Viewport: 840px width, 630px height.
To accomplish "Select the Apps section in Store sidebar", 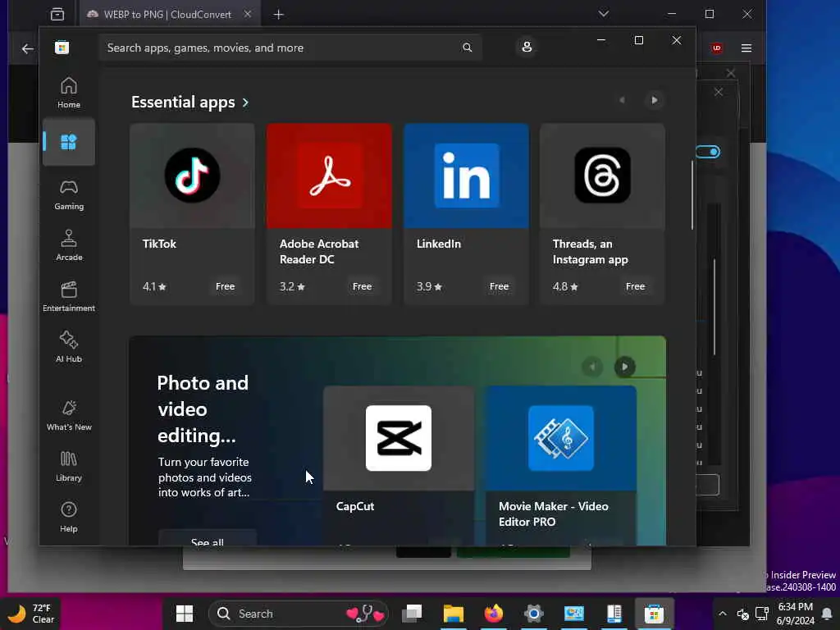I will pos(69,142).
